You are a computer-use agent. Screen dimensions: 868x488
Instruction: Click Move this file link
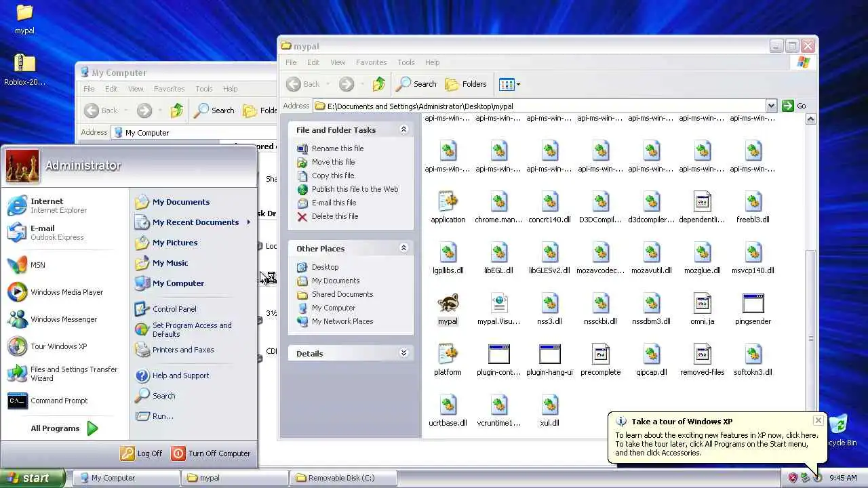(333, 162)
